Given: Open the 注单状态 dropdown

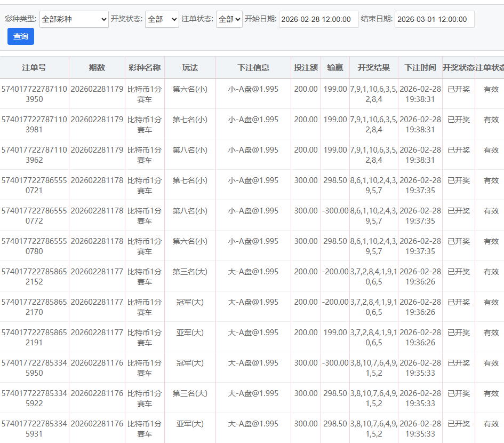Looking at the screenshot, I should pos(229,19).
